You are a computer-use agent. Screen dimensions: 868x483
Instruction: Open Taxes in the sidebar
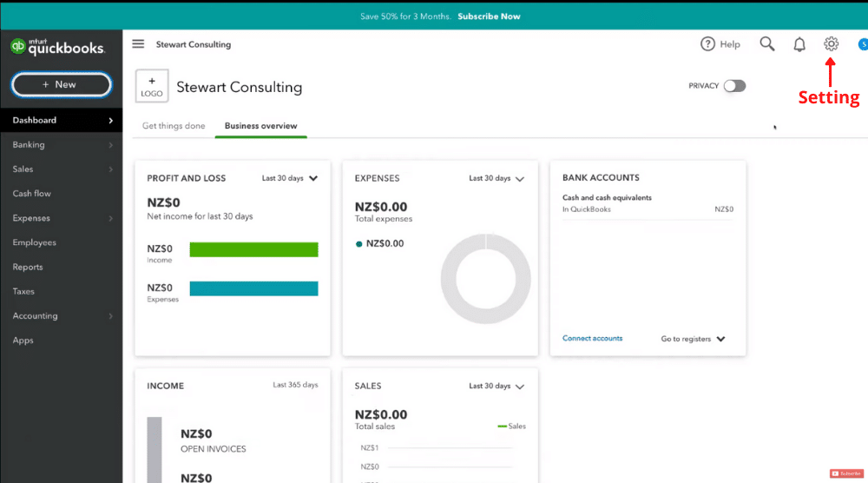tap(62, 291)
